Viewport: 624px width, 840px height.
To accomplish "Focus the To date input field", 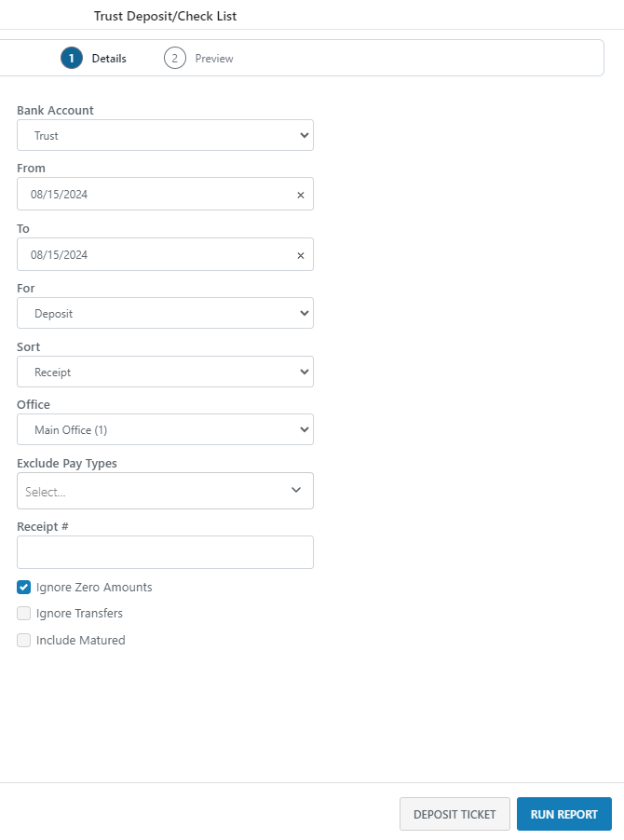I will (x=154, y=255).
